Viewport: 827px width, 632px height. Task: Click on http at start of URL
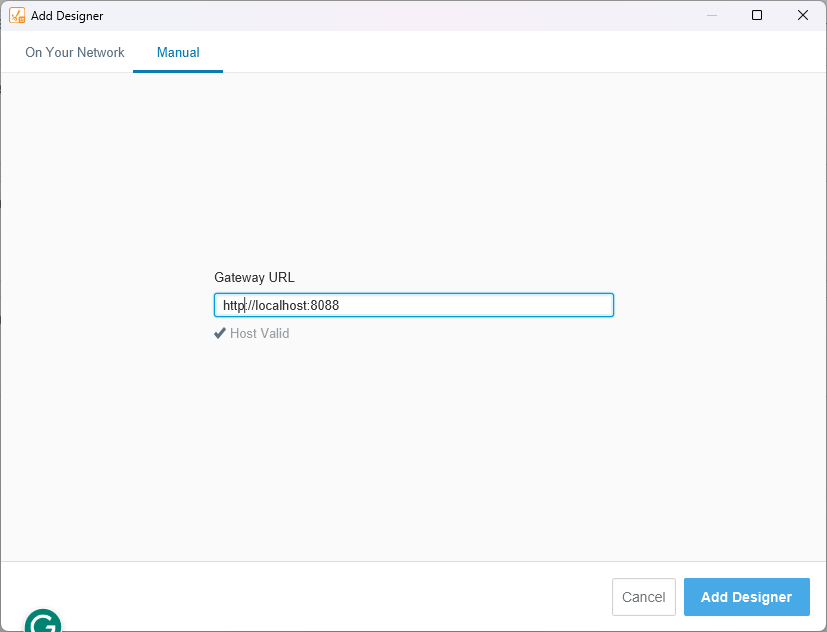232,305
